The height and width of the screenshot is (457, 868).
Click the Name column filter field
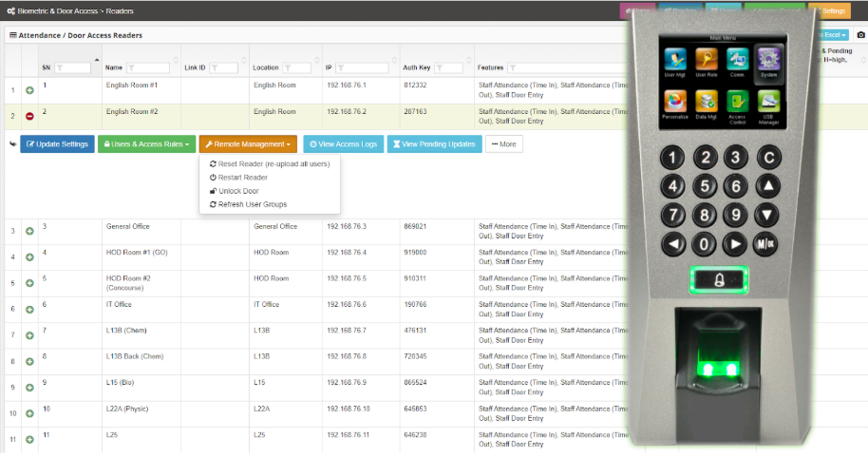point(148,67)
